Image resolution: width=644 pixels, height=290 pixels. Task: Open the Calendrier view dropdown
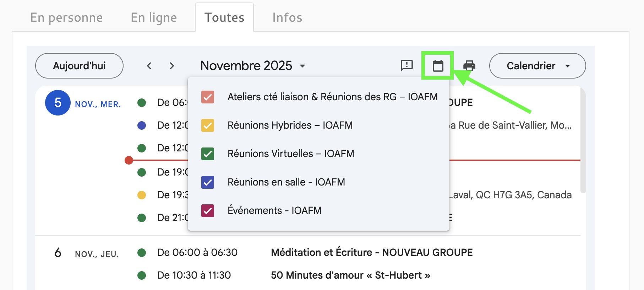(537, 66)
